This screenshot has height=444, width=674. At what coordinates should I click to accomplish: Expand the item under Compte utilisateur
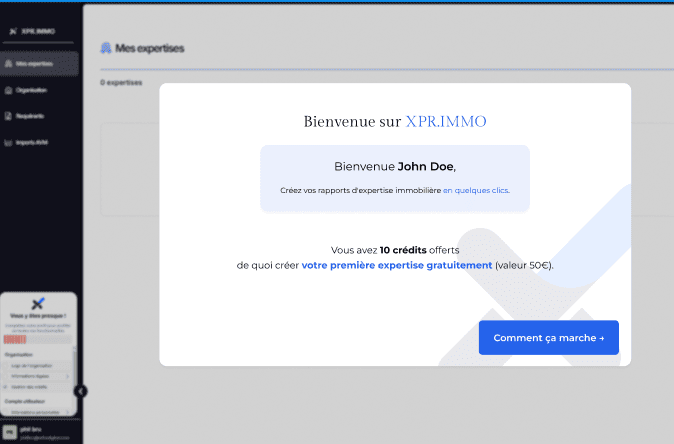(67, 412)
